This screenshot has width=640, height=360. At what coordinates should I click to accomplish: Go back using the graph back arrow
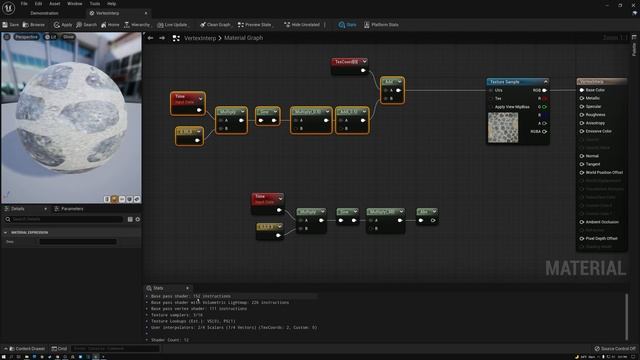point(150,38)
